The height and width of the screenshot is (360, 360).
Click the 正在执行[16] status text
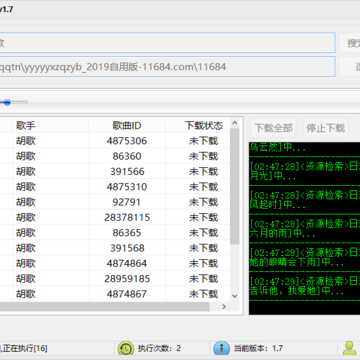pyautogui.click(x=24, y=349)
